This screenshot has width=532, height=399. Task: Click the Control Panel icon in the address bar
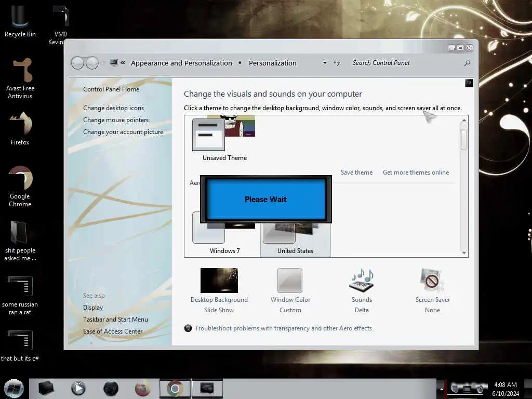(x=114, y=63)
